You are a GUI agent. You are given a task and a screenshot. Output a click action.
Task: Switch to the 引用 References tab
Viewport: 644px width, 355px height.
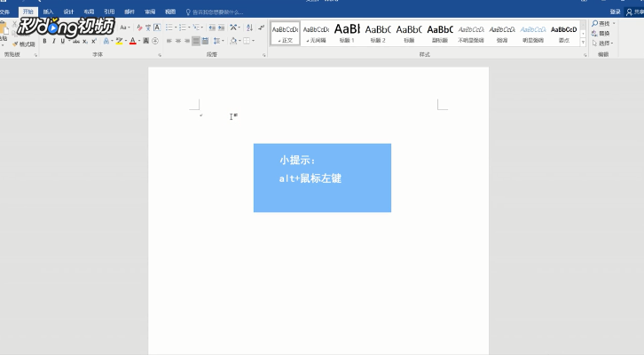click(109, 12)
